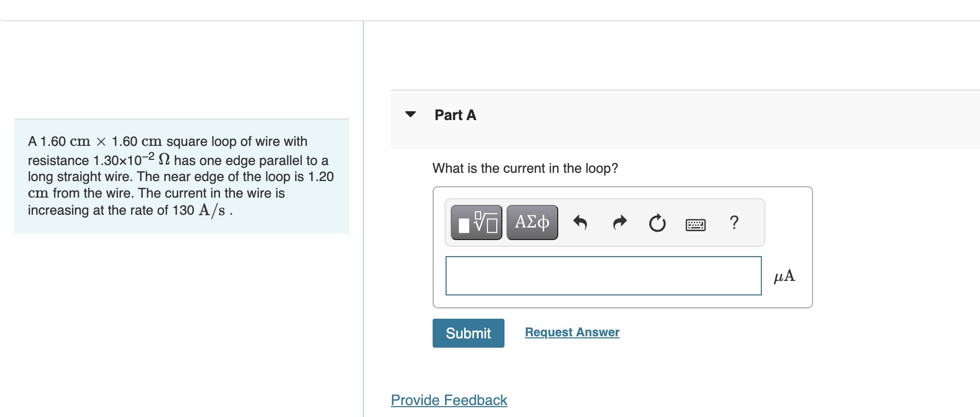
Task: Click the μA unit label
Action: [x=784, y=276]
